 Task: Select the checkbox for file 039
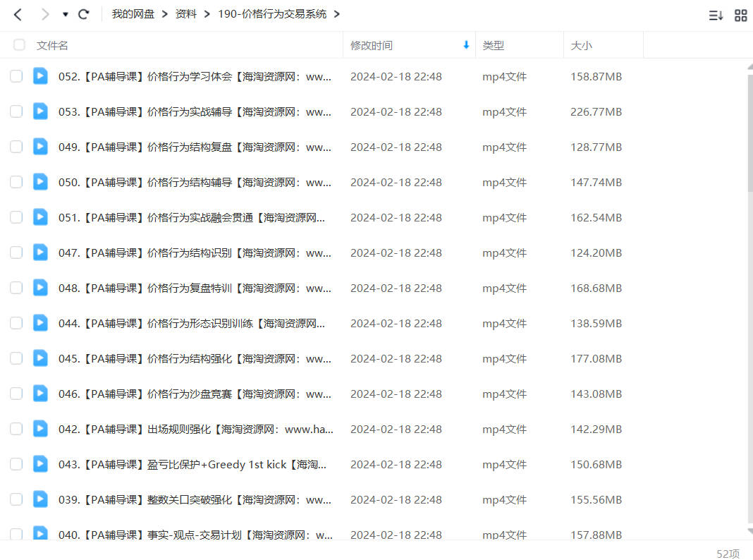(x=16, y=499)
